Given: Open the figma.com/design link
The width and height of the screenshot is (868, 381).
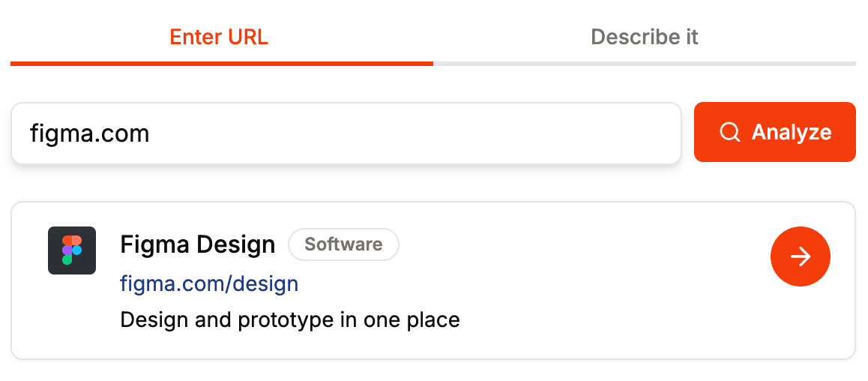Looking at the screenshot, I should coord(209,283).
